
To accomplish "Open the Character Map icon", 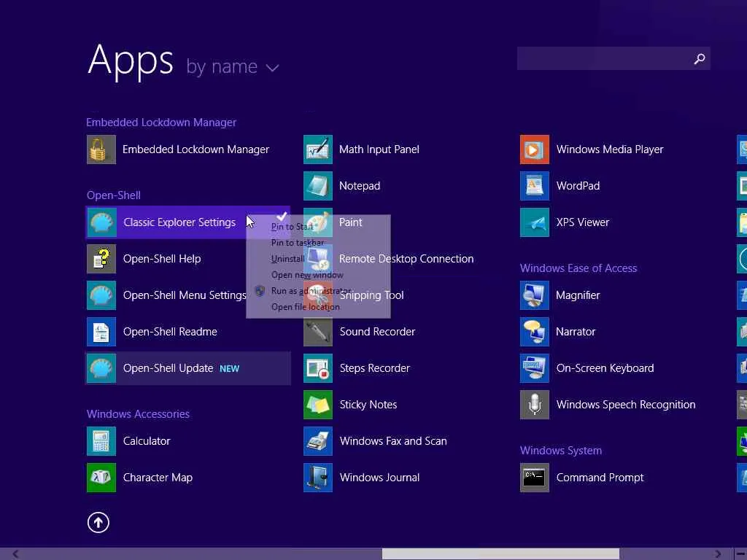I will 101,478.
